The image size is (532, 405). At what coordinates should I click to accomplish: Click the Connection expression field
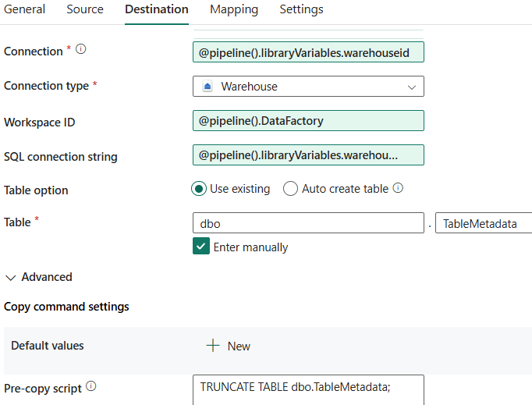[308, 52]
